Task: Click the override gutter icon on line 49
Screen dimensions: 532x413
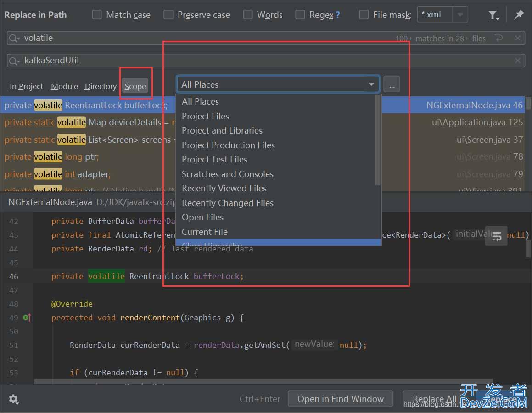Action: (27, 318)
